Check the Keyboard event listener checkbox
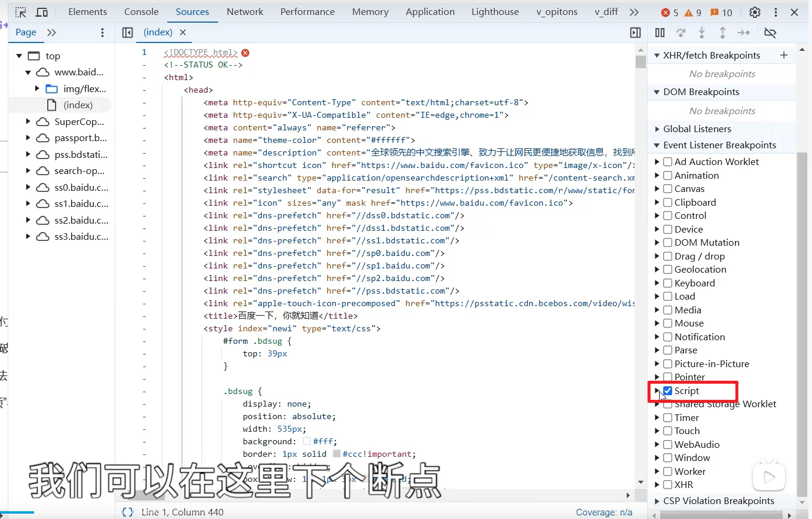The image size is (812, 519). tap(668, 283)
